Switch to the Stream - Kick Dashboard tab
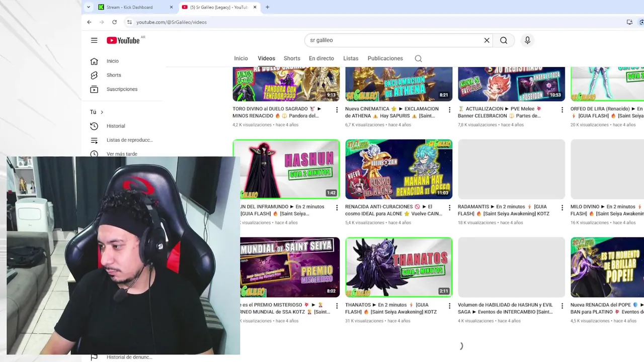644x362 pixels. [135, 7]
